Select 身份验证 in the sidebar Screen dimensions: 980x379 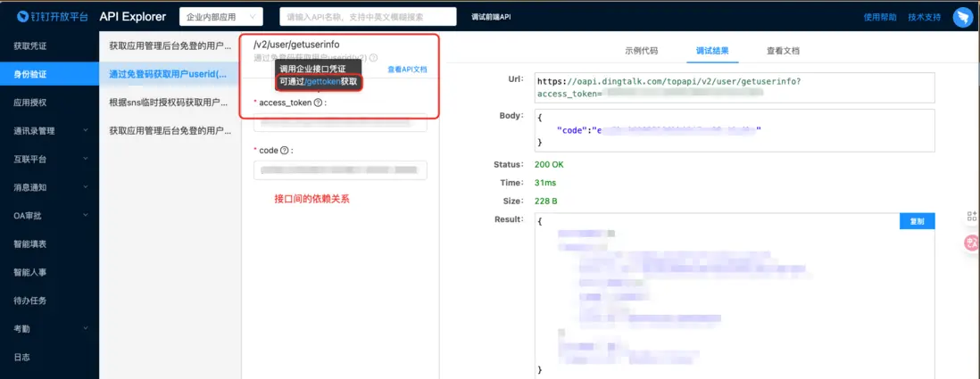click(x=49, y=74)
